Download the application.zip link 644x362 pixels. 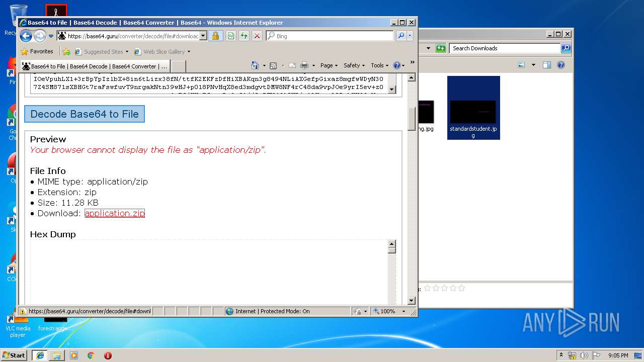click(x=115, y=213)
